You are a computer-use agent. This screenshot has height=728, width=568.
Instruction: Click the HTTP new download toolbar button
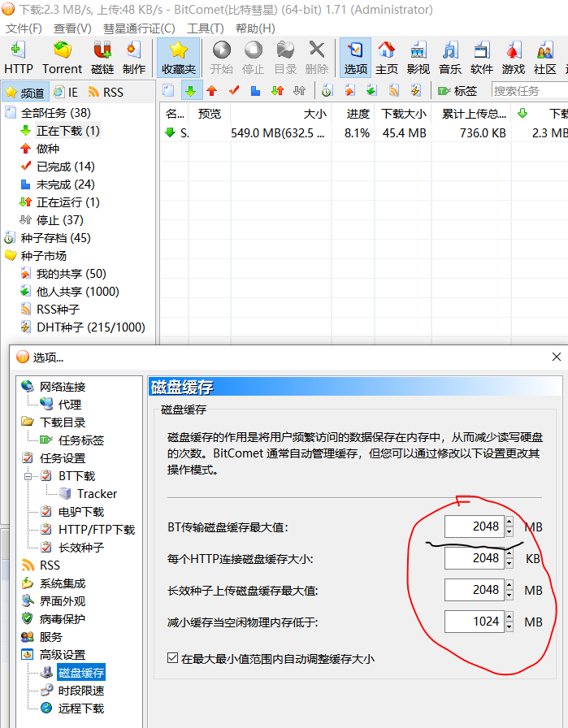click(x=19, y=58)
